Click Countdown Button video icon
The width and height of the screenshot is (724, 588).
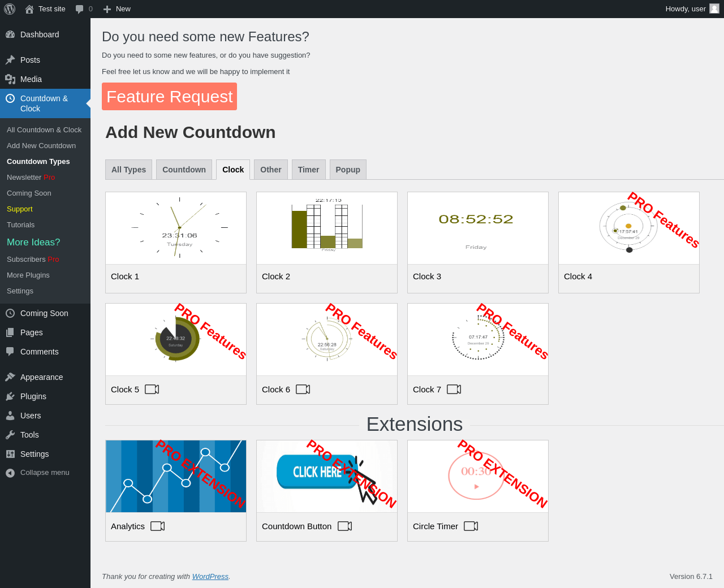[x=344, y=526]
